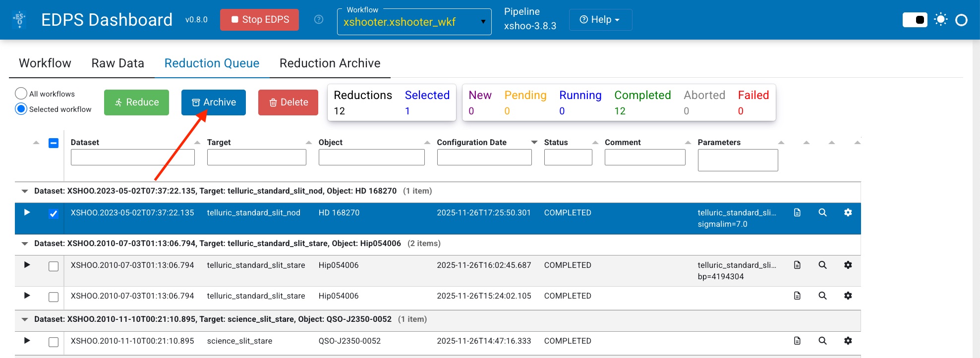Viewport: 980px width, 358px height.
Task: Click the magnifier icon in HD 168270 row
Action: [x=822, y=212]
